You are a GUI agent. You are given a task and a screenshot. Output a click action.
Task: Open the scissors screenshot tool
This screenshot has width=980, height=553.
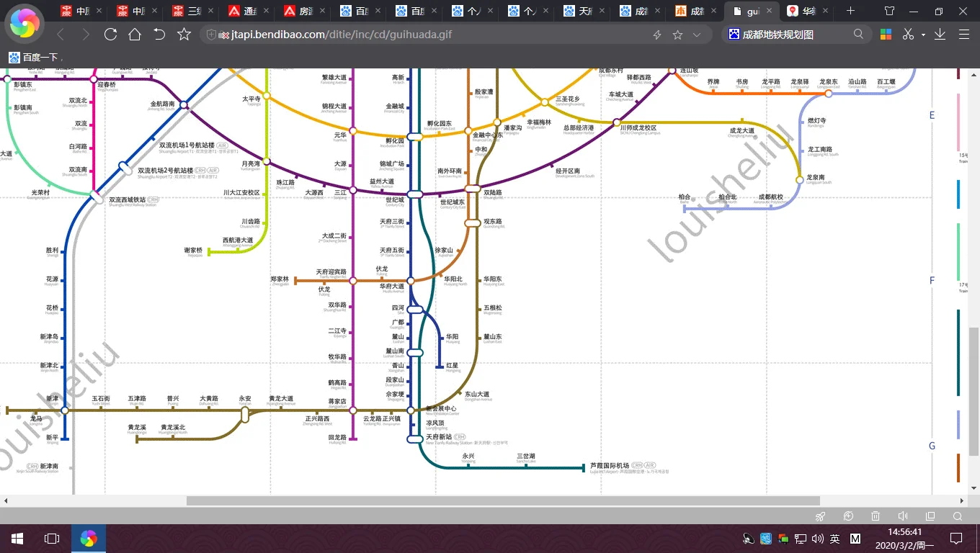pyautogui.click(x=908, y=35)
